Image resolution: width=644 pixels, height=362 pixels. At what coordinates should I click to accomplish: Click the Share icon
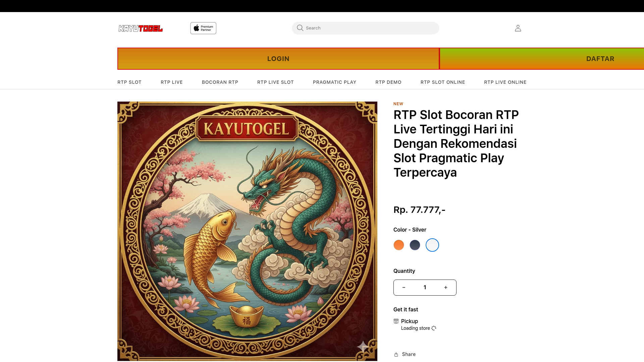(396, 355)
